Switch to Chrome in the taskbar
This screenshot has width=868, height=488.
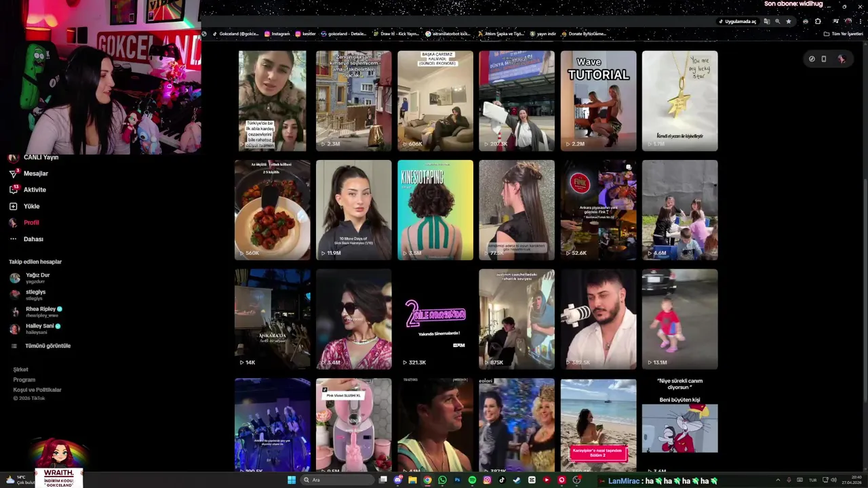click(x=427, y=480)
